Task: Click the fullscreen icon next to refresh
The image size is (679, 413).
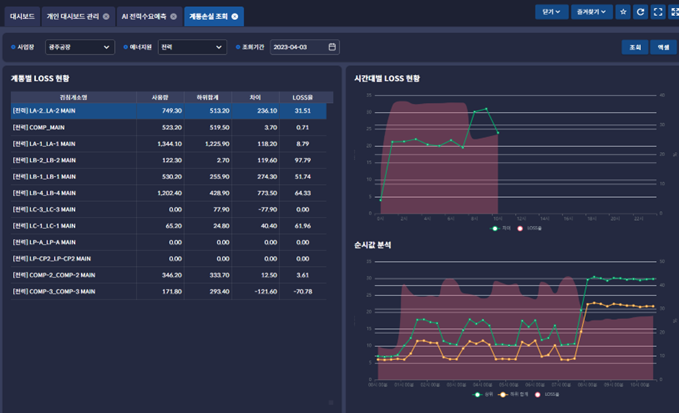Action: click(x=656, y=12)
